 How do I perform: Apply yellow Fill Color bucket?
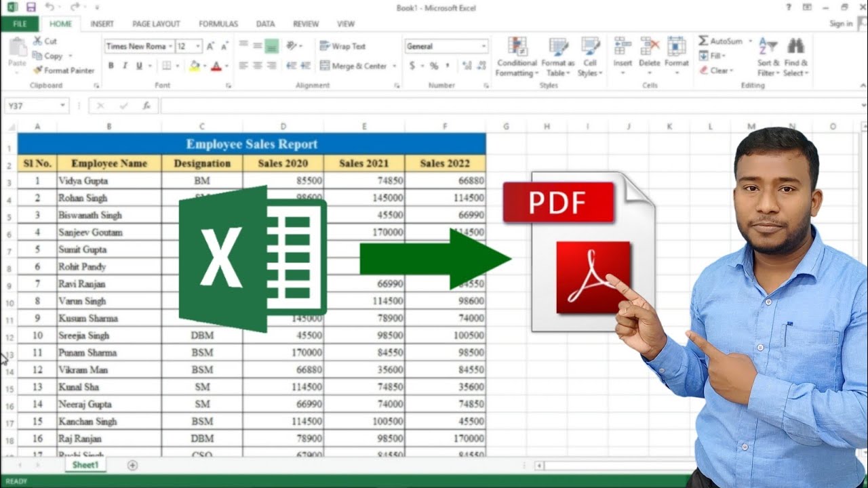[195, 66]
